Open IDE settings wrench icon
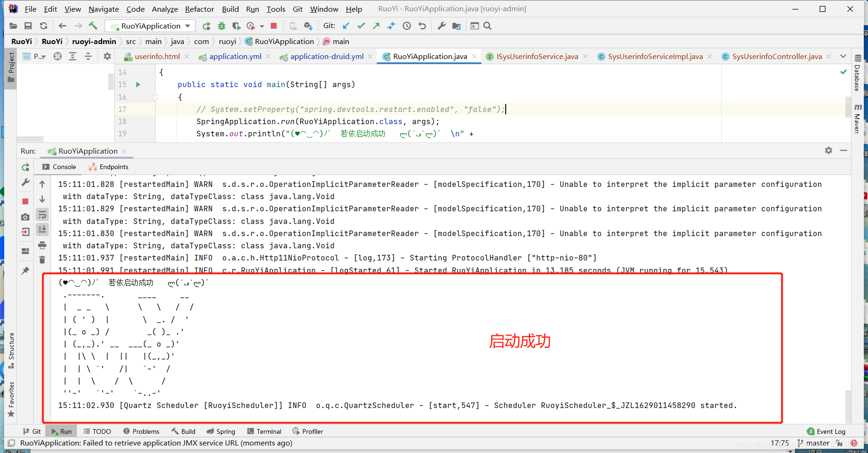 441,26
